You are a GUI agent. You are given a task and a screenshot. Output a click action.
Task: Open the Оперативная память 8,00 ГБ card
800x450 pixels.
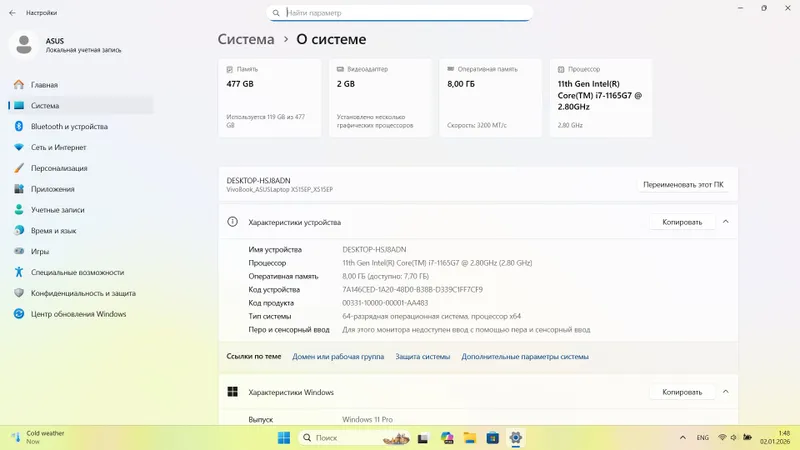coord(490,98)
